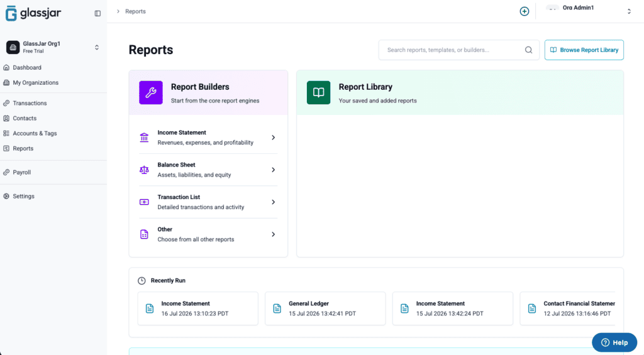The height and width of the screenshot is (355, 644).
Task: Open the Income Statement report builder
Action: pos(208,138)
